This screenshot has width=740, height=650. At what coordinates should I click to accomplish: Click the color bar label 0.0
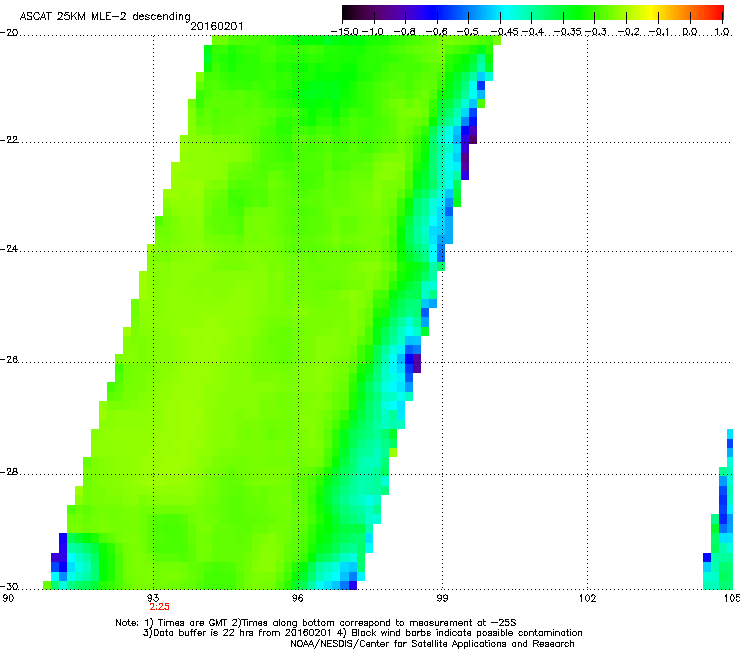tap(690, 32)
